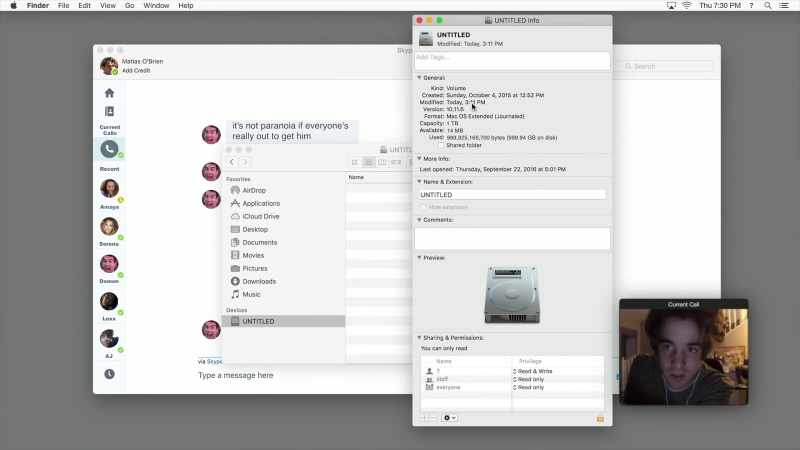Screen dimensions: 800x450
Task: Open the View menu
Action: pos(108,6)
